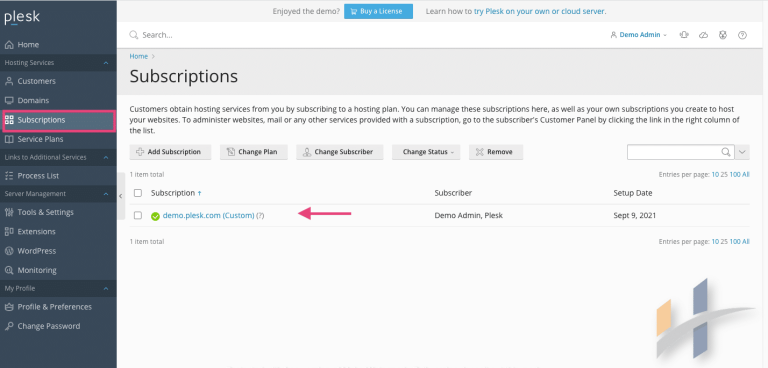Expand the advanced filter arrow beside search

743,152
